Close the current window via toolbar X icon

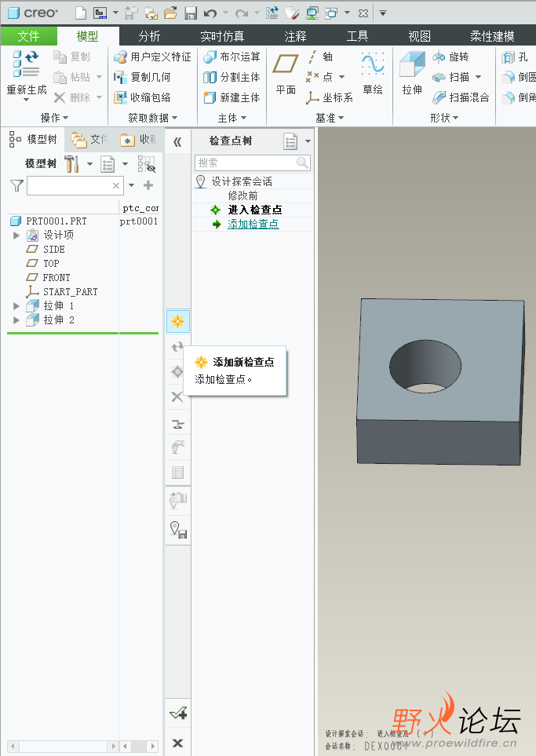(x=363, y=13)
